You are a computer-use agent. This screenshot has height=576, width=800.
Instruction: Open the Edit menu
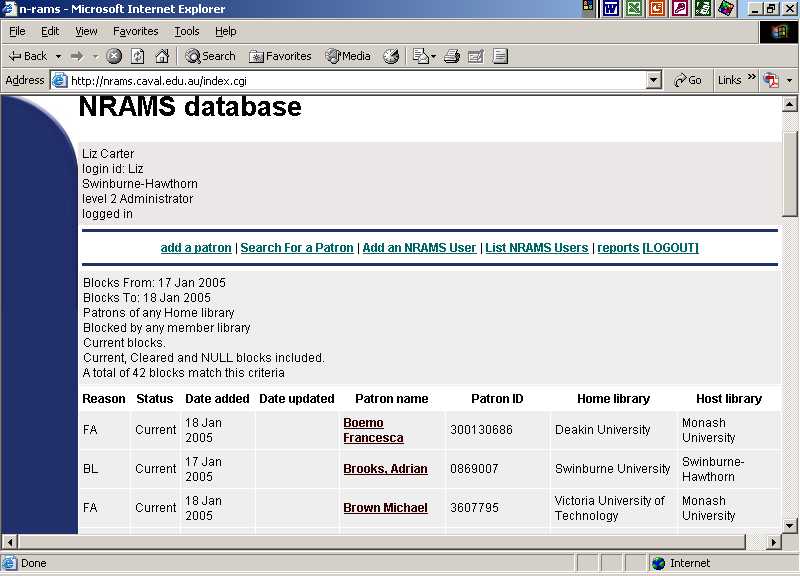click(x=50, y=32)
